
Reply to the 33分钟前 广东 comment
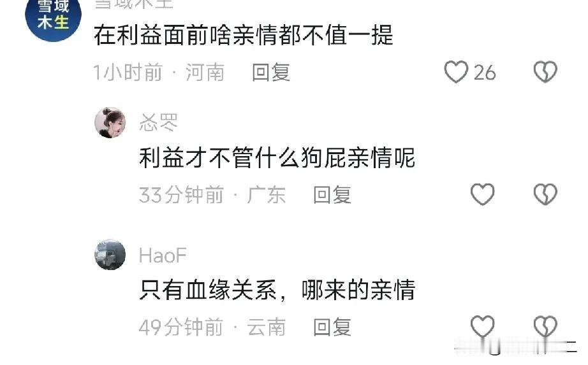[332, 195]
